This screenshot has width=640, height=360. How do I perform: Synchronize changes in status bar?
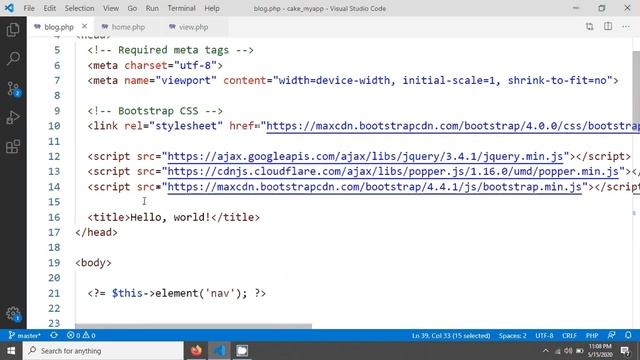tap(53, 336)
